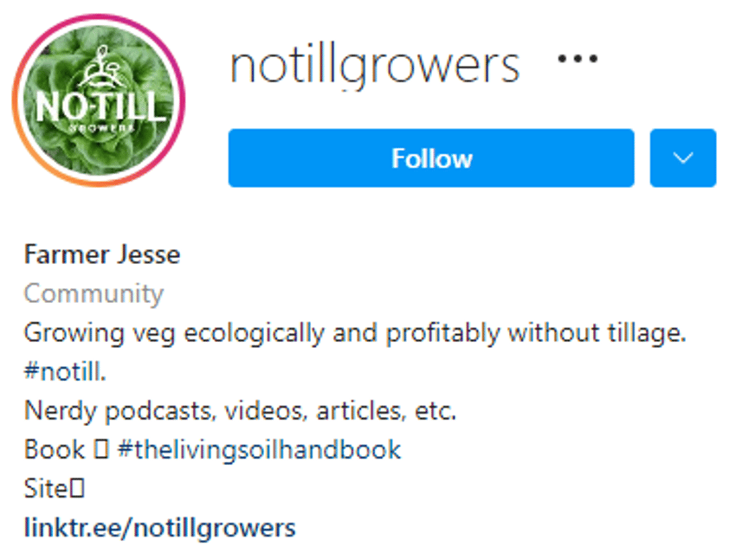Click the pointing emoji next to Site
Screen dimensions: 736x560
point(78,488)
